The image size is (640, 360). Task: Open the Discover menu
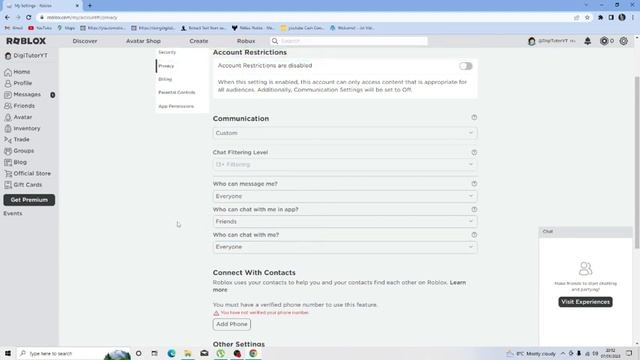click(x=85, y=41)
